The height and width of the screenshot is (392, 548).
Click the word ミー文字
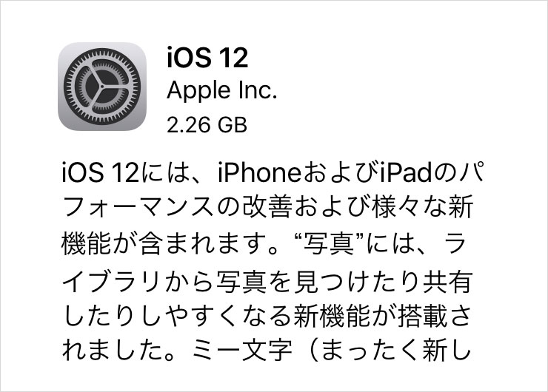[x=242, y=351]
